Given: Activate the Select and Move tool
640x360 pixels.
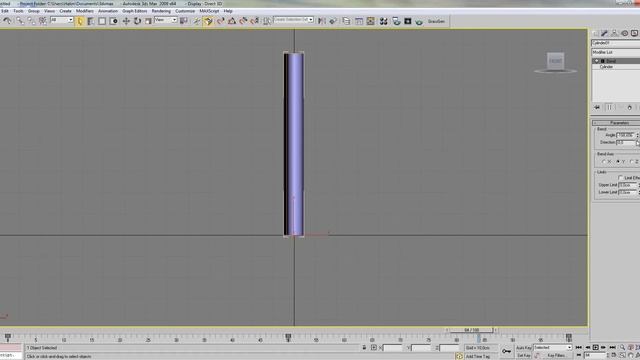Looking at the screenshot, I should 126,21.
